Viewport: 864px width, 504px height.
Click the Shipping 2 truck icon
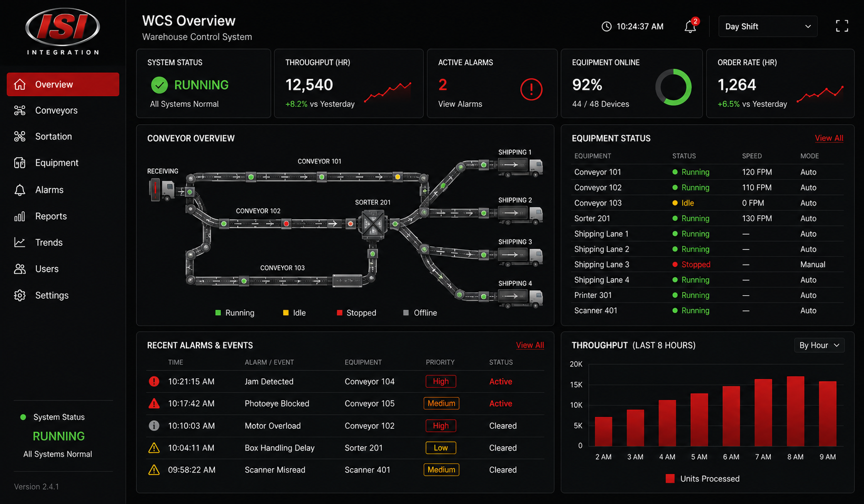[x=520, y=214]
